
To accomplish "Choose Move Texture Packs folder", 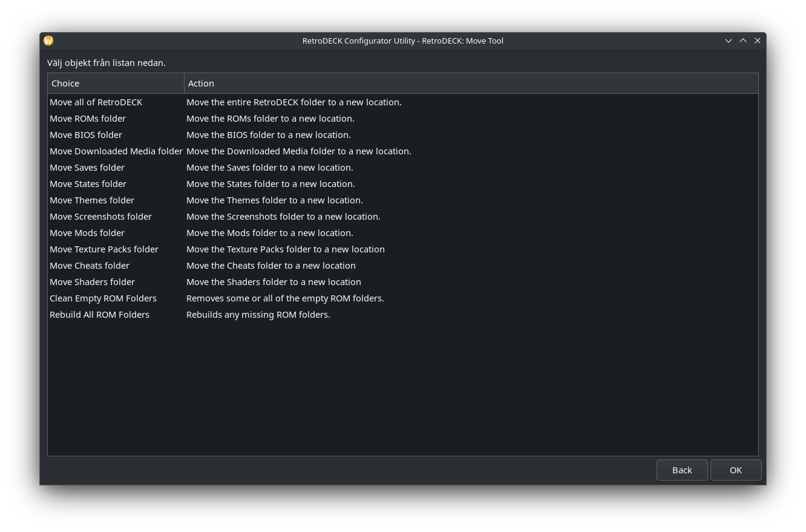I will tap(104, 249).
